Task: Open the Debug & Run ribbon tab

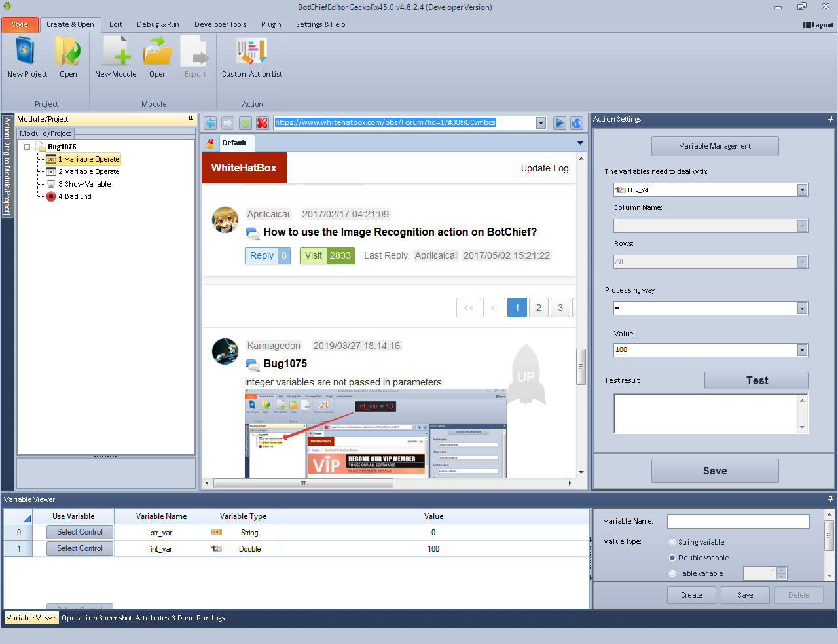Action: (x=158, y=24)
